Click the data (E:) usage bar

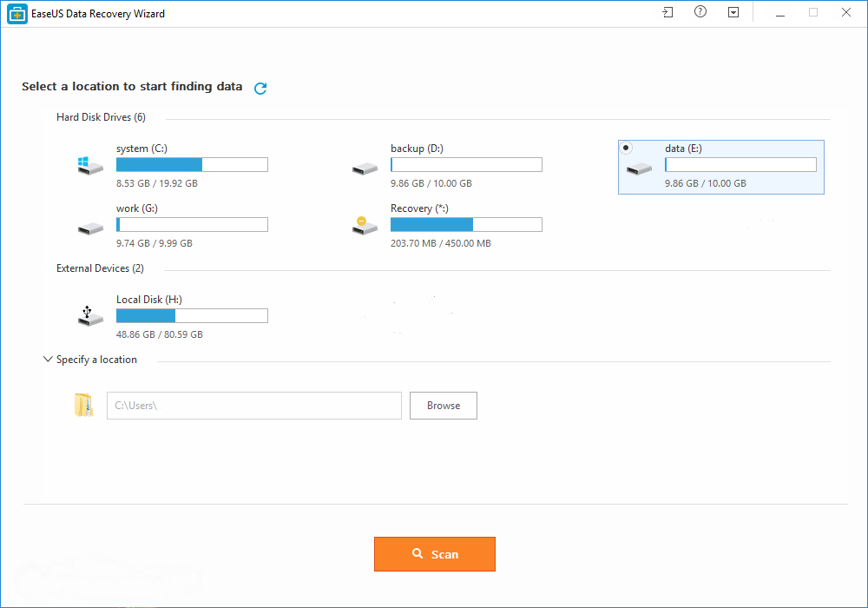click(740, 164)
